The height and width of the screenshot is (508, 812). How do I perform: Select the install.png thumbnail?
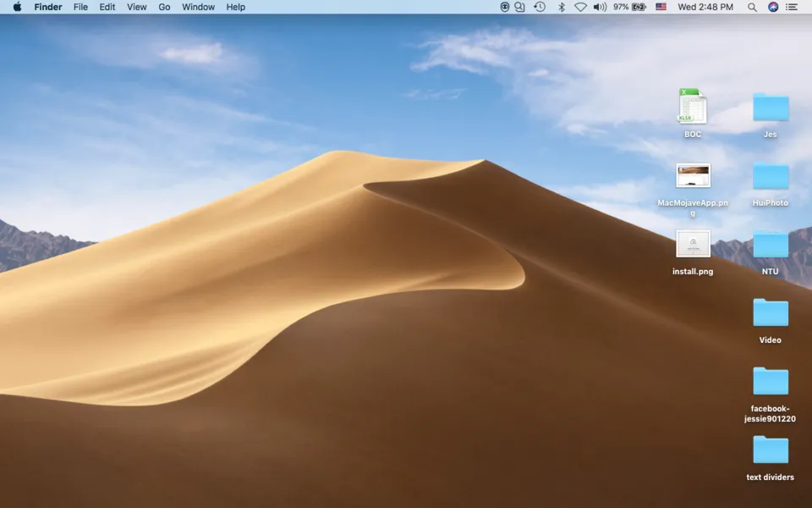pyautogui.click(x=693, y=244)
